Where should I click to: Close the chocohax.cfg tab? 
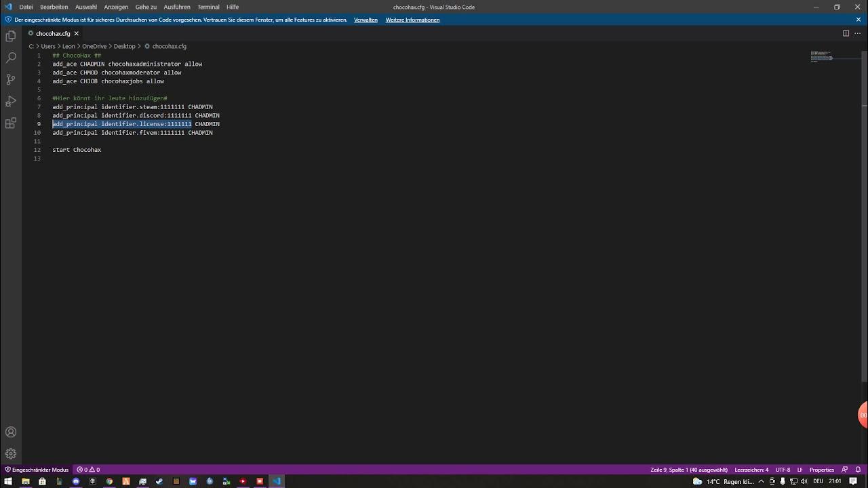coord(76,33)
